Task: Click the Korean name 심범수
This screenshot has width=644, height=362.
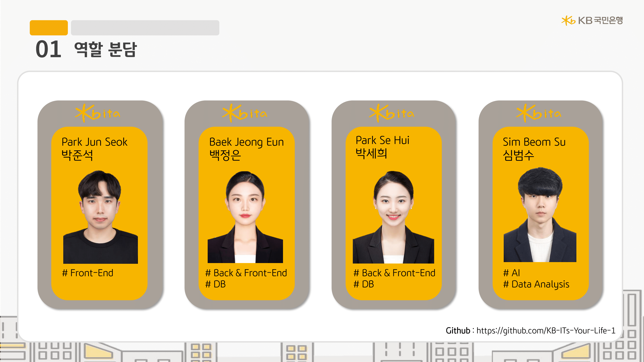Action: 518,155
